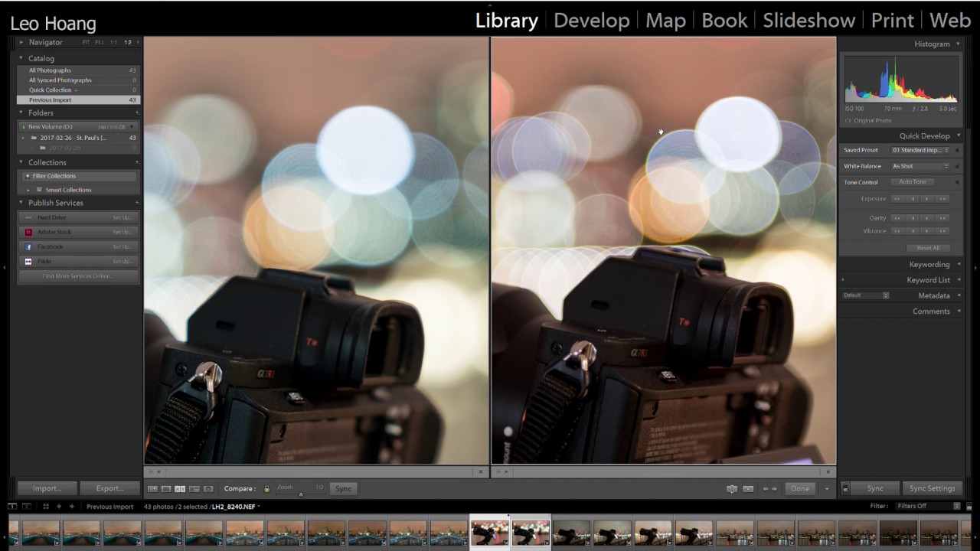
Task: Switch to Grid view icon in toolbar
Action: 152,488
